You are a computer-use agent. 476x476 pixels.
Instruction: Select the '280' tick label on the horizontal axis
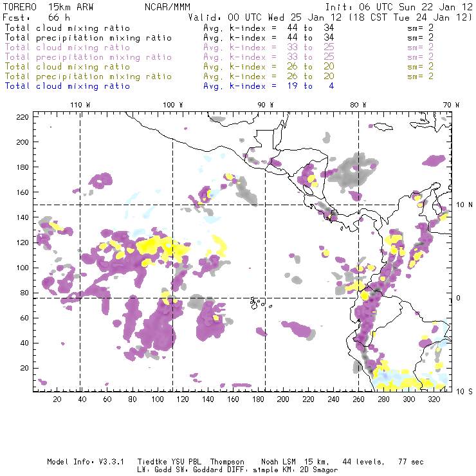[384, 399]
